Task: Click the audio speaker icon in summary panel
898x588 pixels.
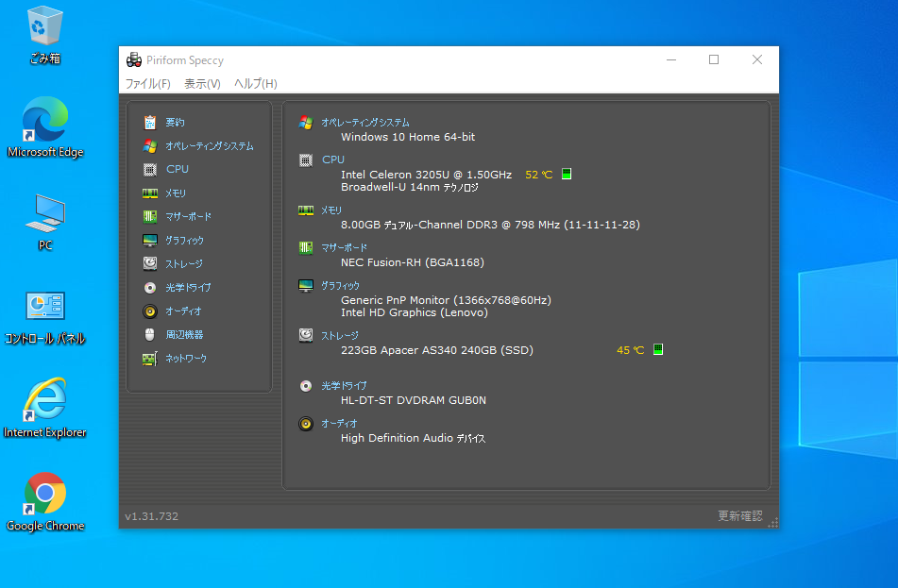Action: [x=306, y=424]
